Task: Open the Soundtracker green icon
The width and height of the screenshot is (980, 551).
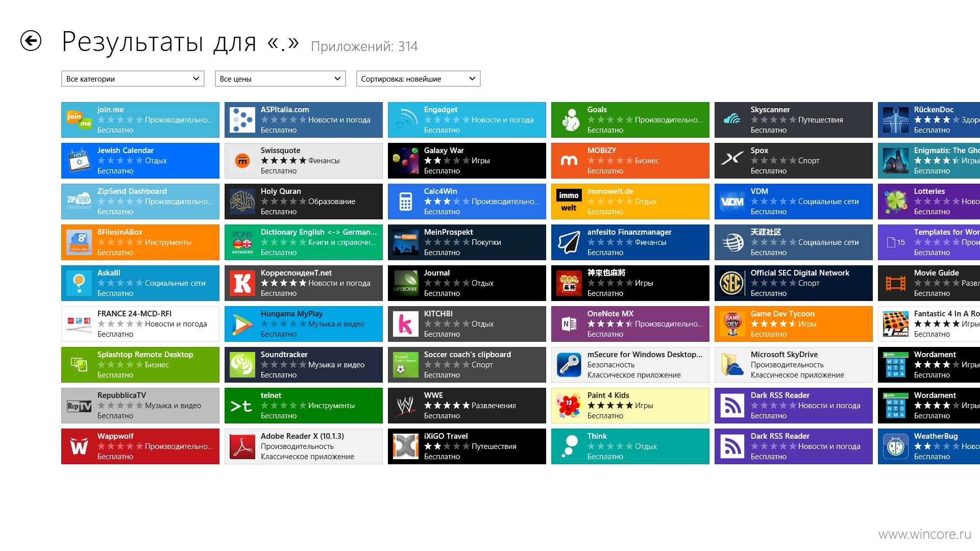Action: point(242,365)
